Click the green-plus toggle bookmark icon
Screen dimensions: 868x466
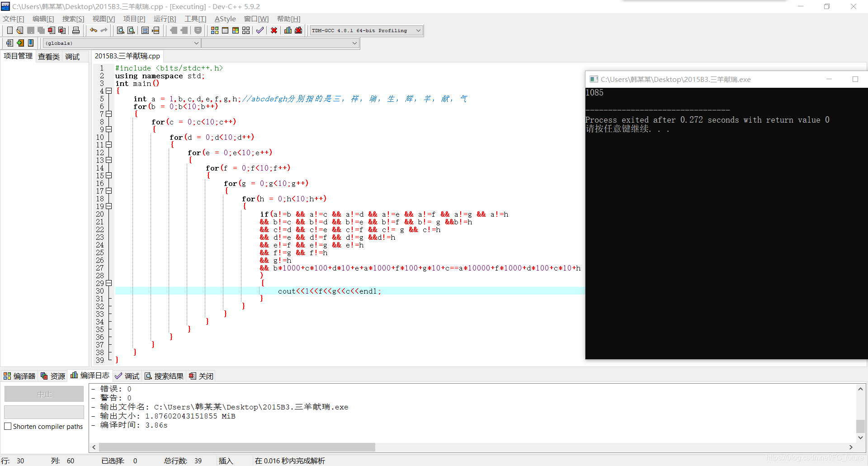20,43
